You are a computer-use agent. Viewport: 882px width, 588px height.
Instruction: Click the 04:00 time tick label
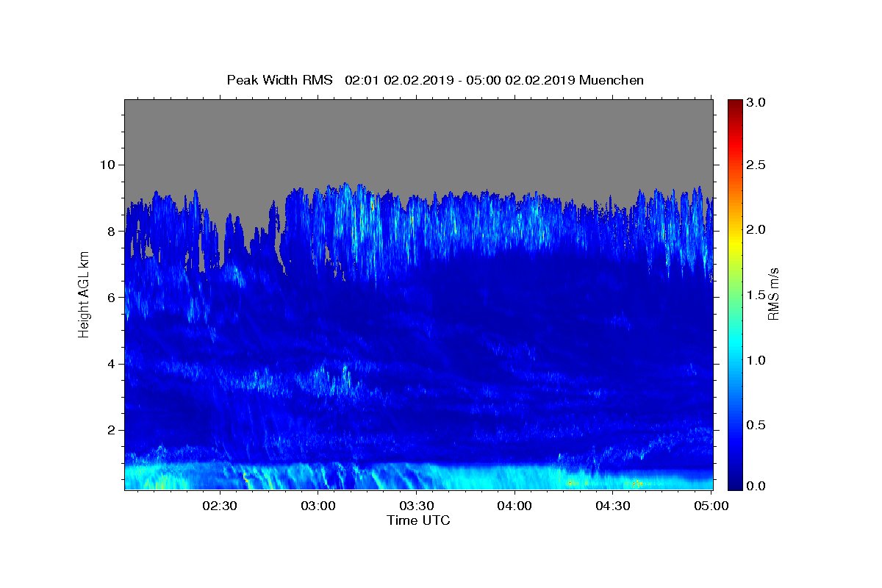514,506
